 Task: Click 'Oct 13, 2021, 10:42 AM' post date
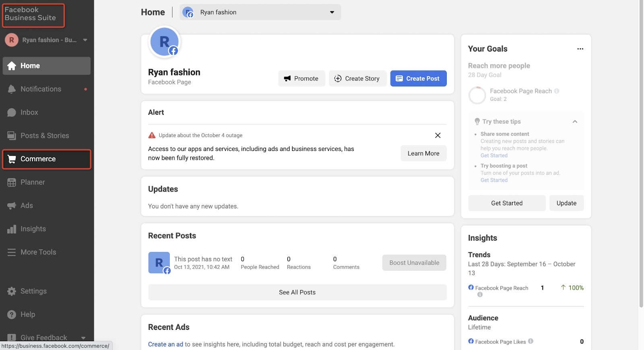pos(202,267)
